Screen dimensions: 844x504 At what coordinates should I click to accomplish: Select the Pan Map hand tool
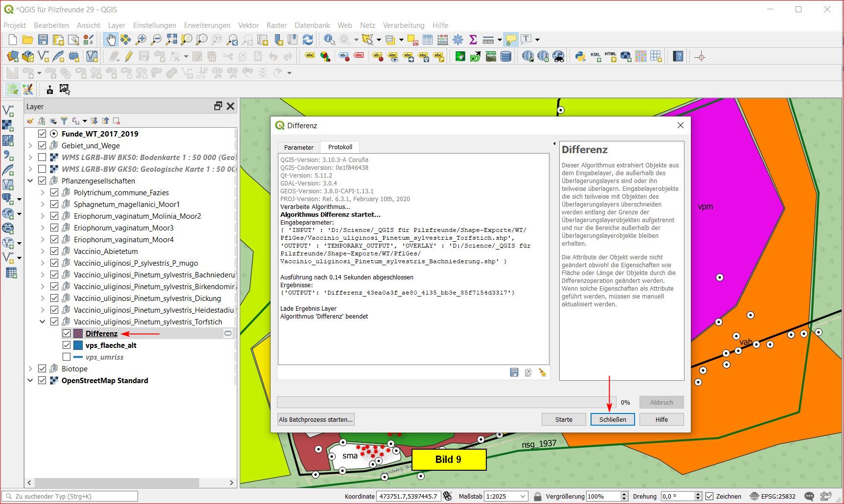point(111,40)
